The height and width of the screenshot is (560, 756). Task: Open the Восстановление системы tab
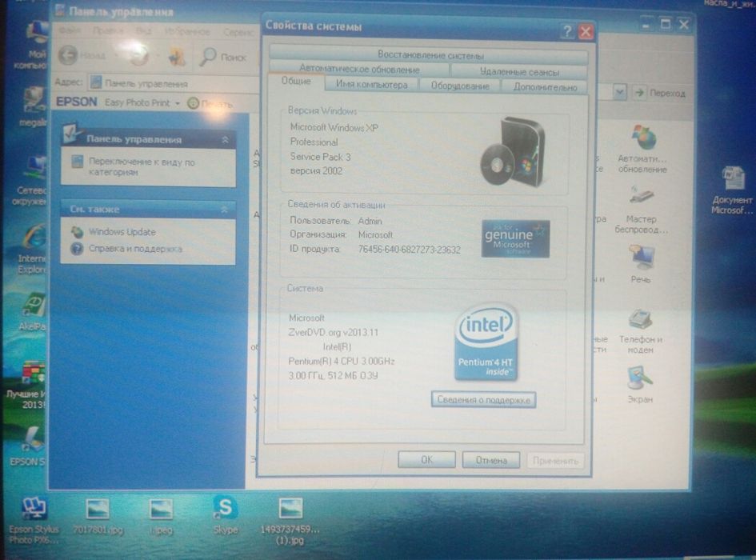(x=429, y=55)
